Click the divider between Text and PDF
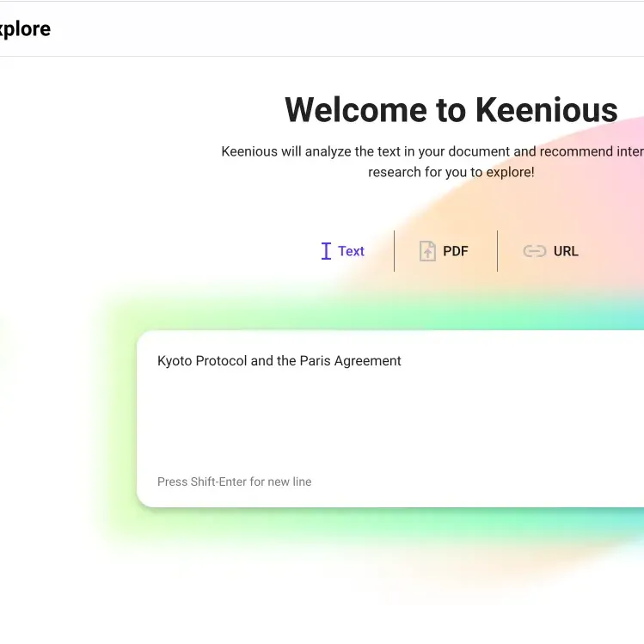The height and width of the screenshot is (644, 644). 395,251
